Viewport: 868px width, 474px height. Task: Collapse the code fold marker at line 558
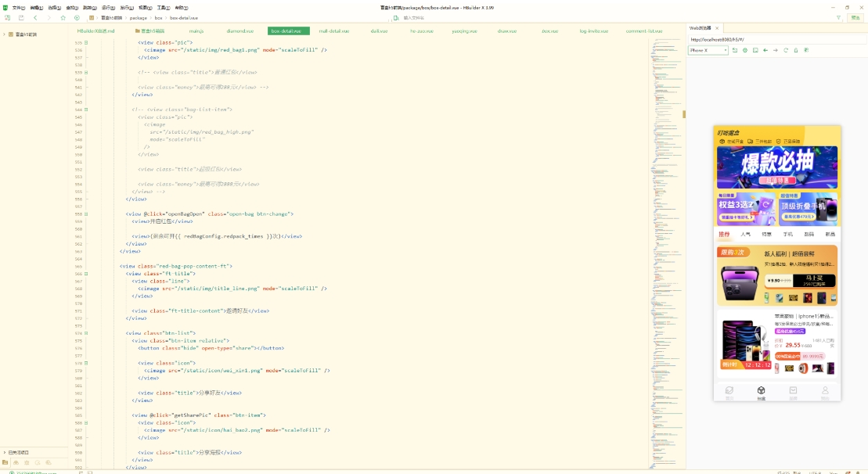(x=86, y=214)
